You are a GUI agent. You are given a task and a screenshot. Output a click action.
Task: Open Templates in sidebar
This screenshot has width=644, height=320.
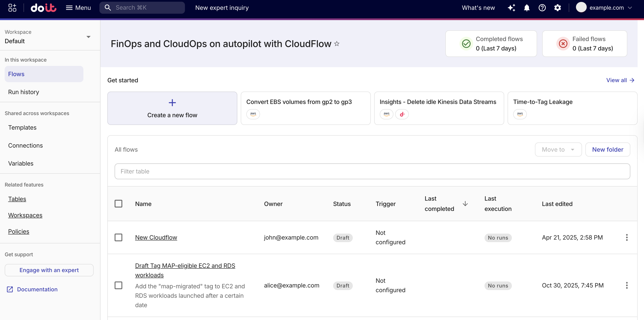coord(22,128)
